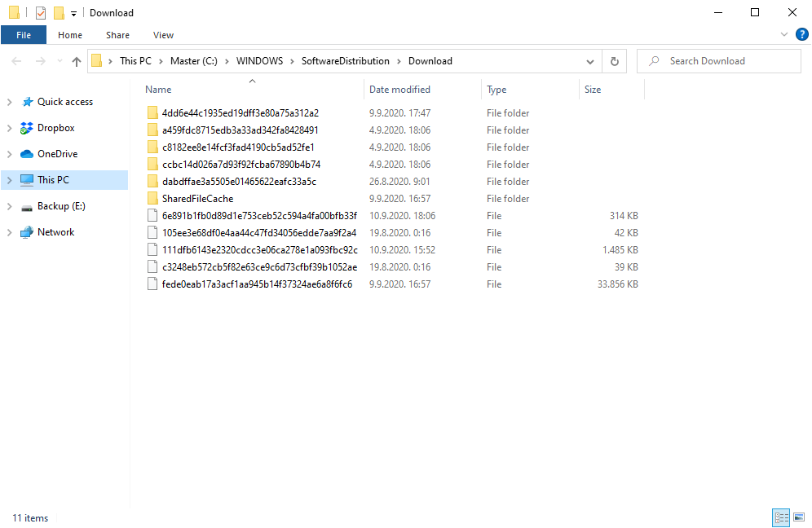Click the file icon of the 33.856 KB file
Image resolution: width=812 pixels, height=528 pixels.
[x=152, y=284]
